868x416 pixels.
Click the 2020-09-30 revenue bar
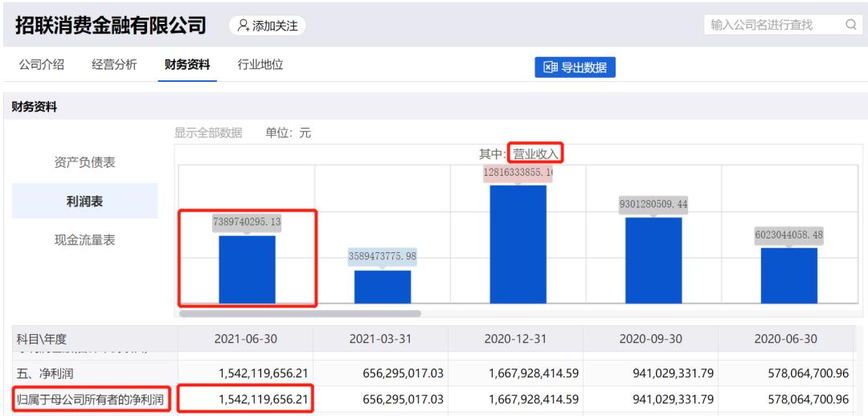point(653,260)
